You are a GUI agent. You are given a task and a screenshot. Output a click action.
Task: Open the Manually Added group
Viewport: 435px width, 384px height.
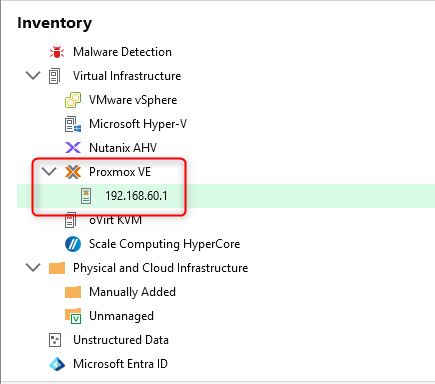point(132,292)
